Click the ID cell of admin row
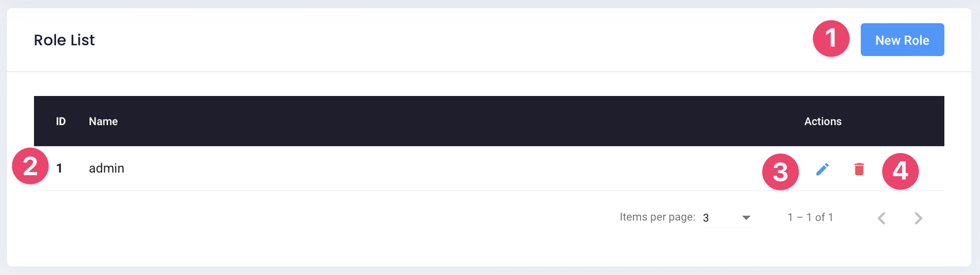The height and width of the screenshot is (275, 980). coord(59,168)
